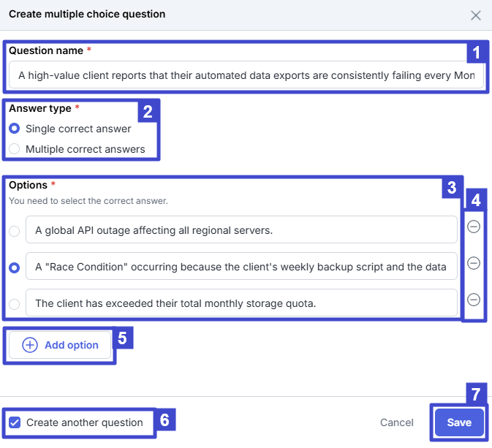Mark 'global API outage' as correct answer
The image size is (492, 448).
pos(15,231)
